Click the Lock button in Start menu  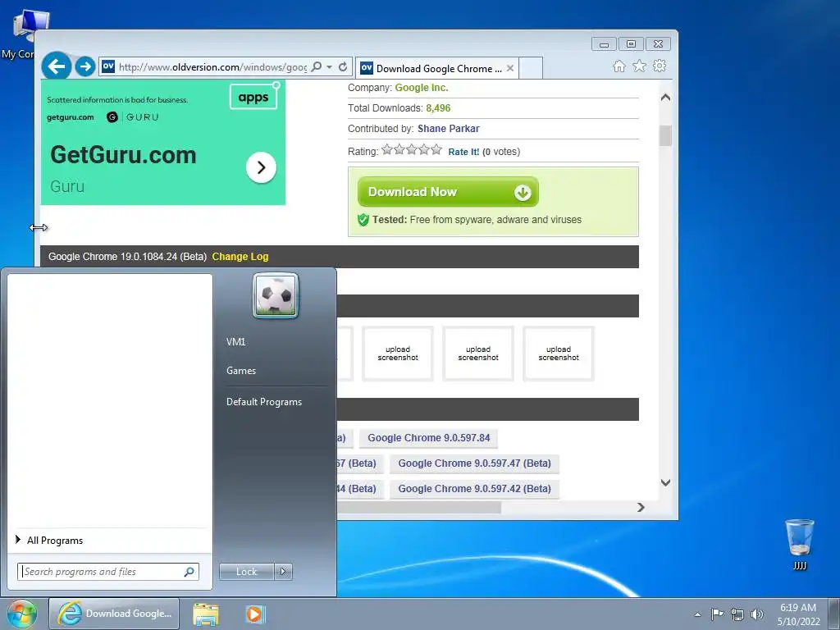coord(246,572)
